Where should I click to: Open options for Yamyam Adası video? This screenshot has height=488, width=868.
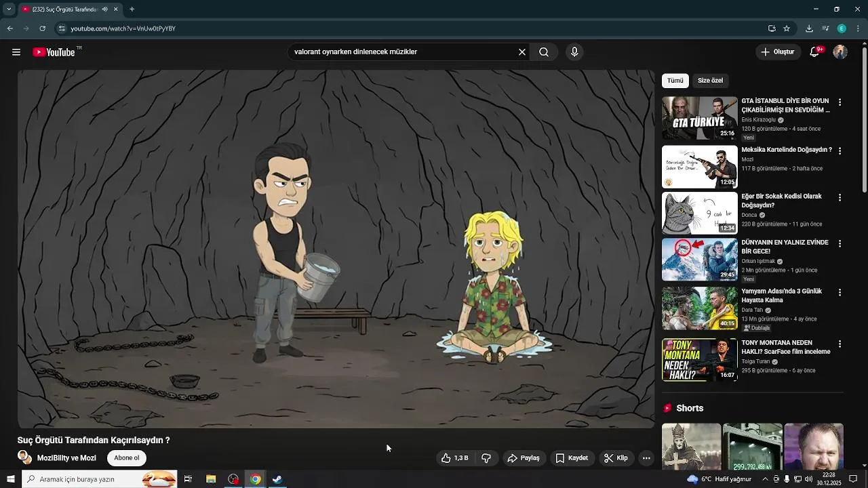(x=840, y=293)
